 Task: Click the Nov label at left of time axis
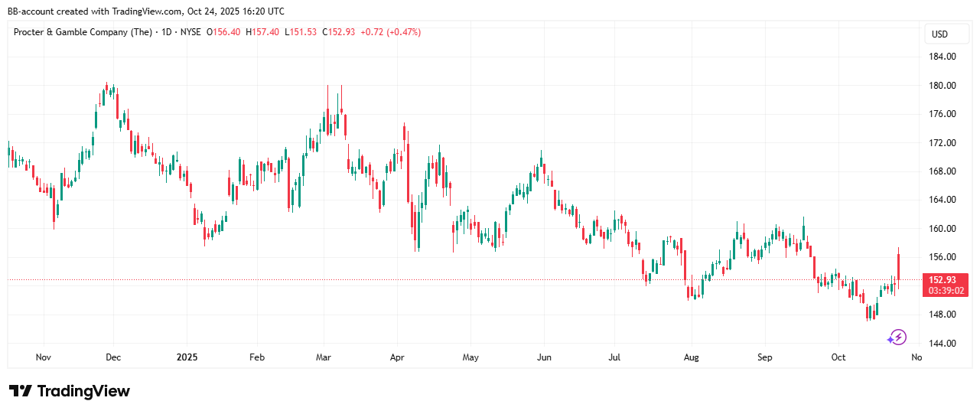click(43, 357)
